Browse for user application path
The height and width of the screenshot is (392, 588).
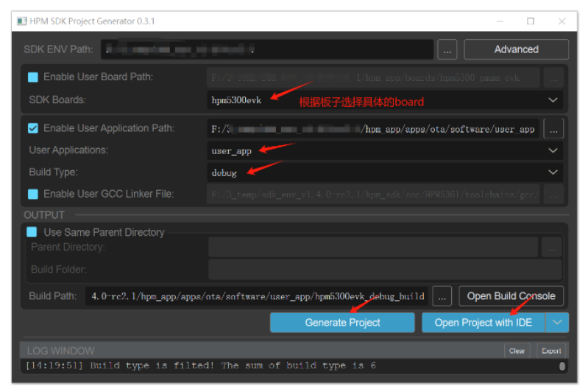point(553,129)
